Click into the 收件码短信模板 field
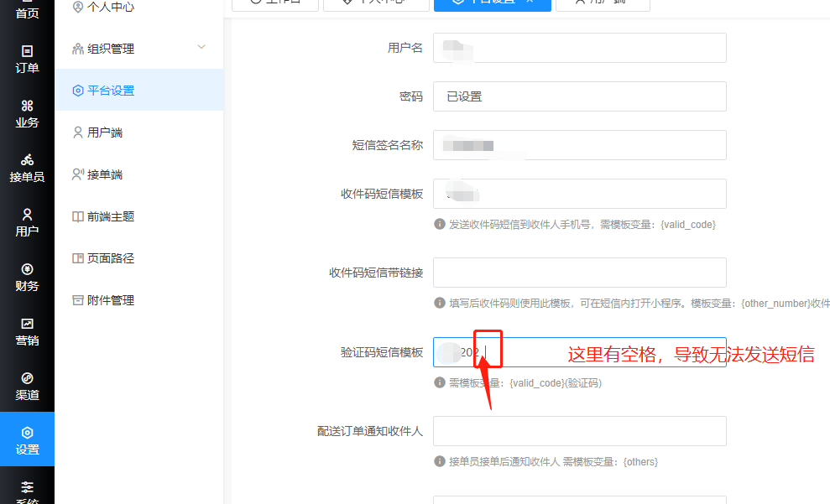The image size is (830, 504). click(x=580, y=194)
